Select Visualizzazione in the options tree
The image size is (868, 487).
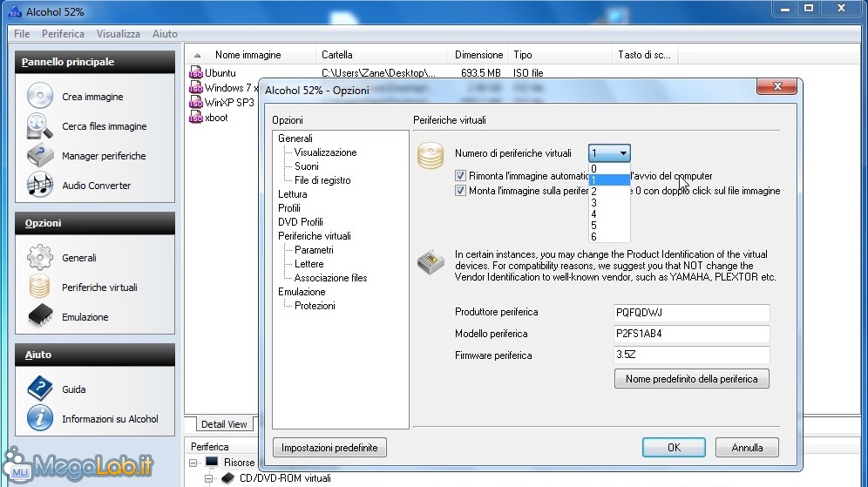coord(326,152)
